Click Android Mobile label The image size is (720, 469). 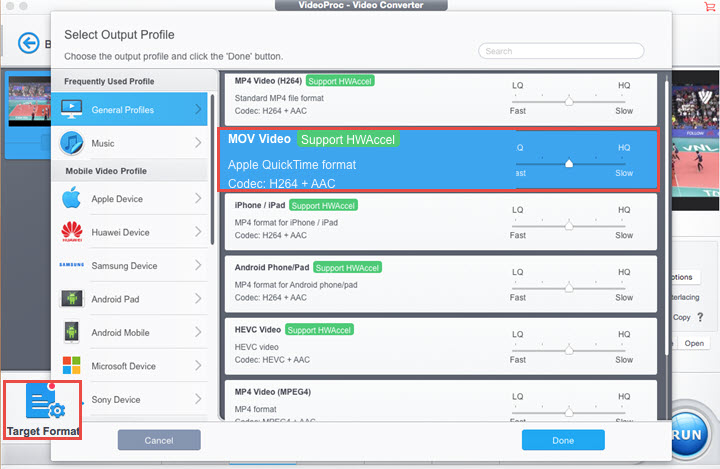point(120,332)
